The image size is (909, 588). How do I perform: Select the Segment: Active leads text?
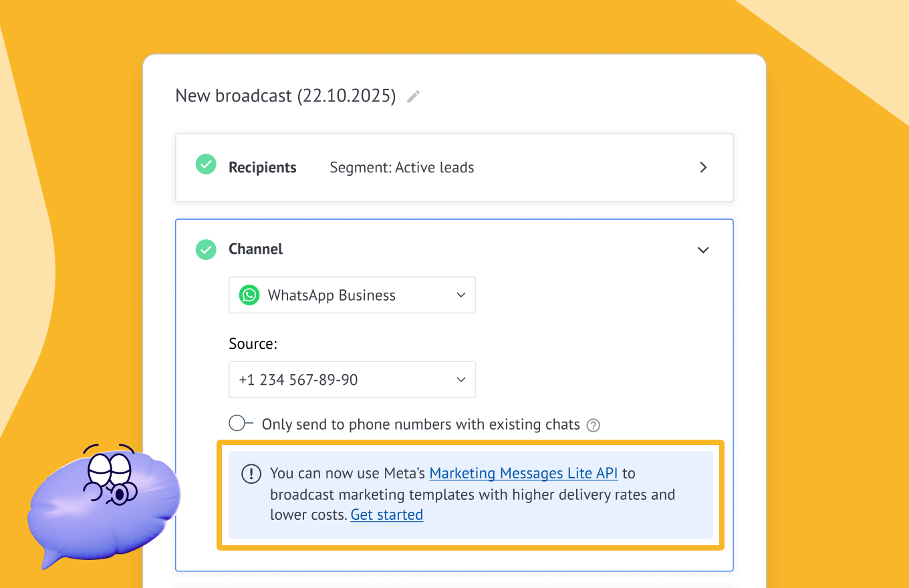click(x=402, y=168)
